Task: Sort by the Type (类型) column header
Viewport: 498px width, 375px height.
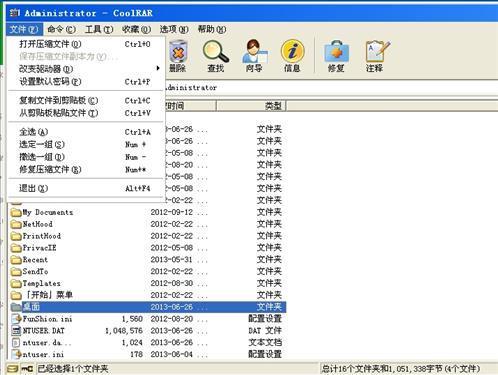Action: (x=251, y=106)
